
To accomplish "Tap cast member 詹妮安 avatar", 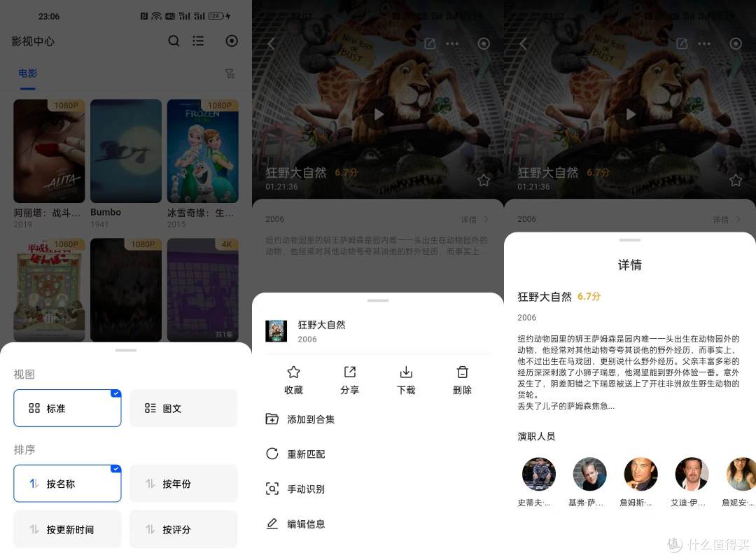I will 741,474.
